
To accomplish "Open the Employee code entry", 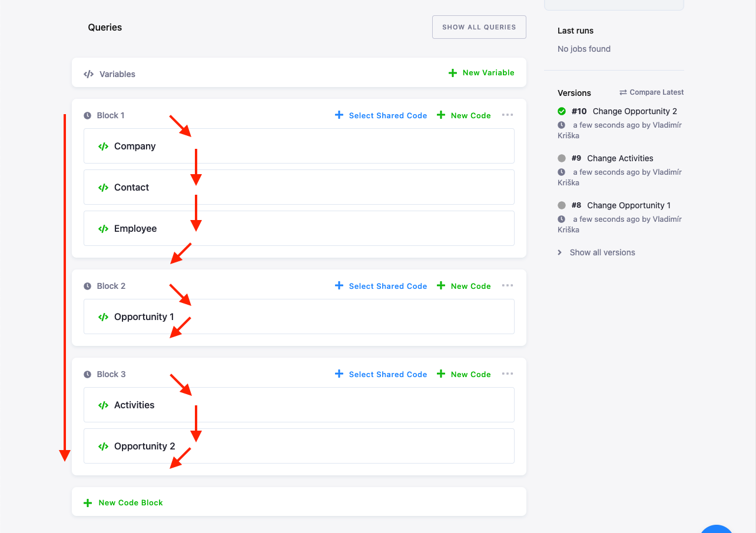I will click(299, 228).
